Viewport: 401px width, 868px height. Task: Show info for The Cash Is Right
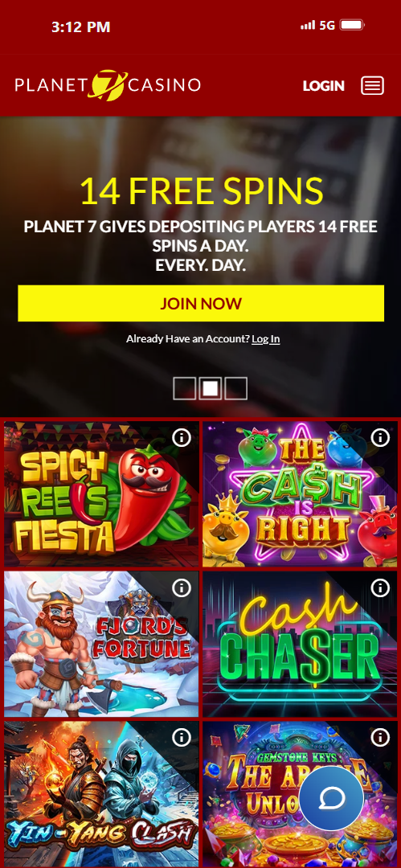(380, 438)
